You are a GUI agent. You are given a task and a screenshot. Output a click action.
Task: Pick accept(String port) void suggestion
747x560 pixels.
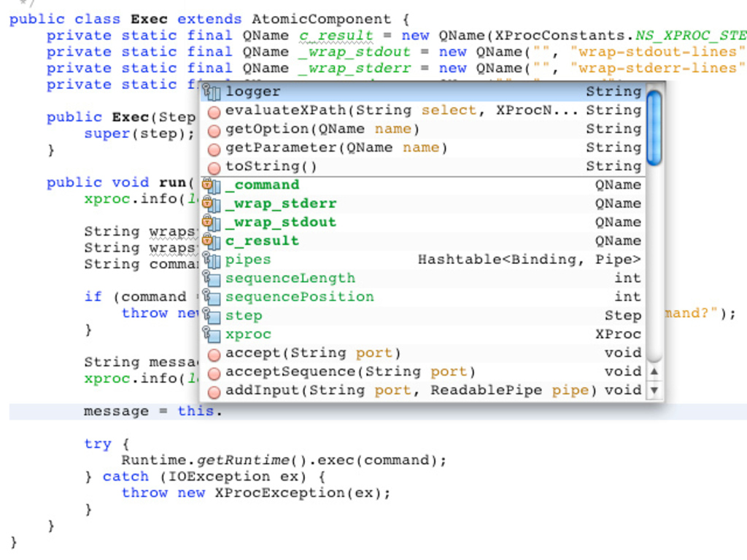pos(422,353)
